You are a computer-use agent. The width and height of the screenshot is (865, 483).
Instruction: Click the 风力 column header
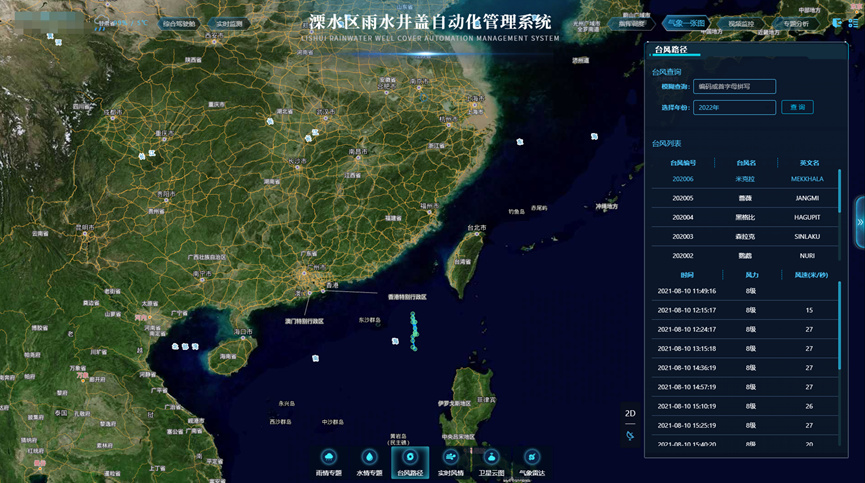click(x=752, y=275)
